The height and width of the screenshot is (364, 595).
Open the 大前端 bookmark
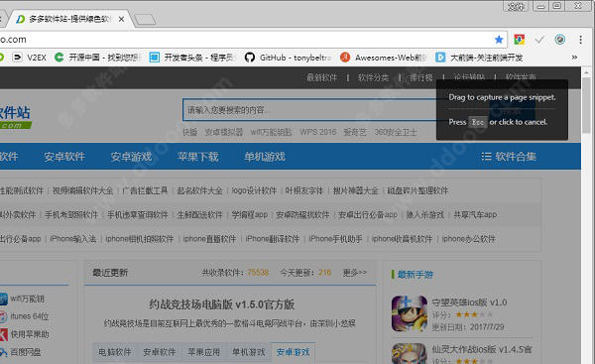point(479,58)
